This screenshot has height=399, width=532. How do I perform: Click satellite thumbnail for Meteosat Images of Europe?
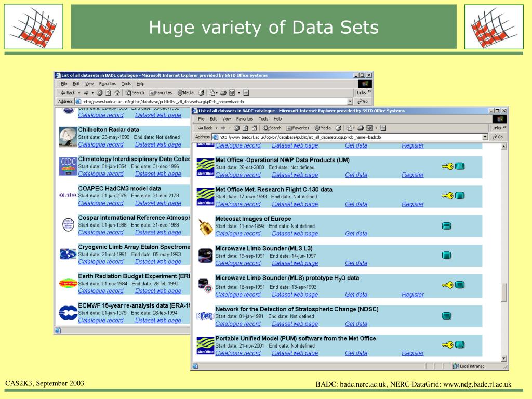205,227
